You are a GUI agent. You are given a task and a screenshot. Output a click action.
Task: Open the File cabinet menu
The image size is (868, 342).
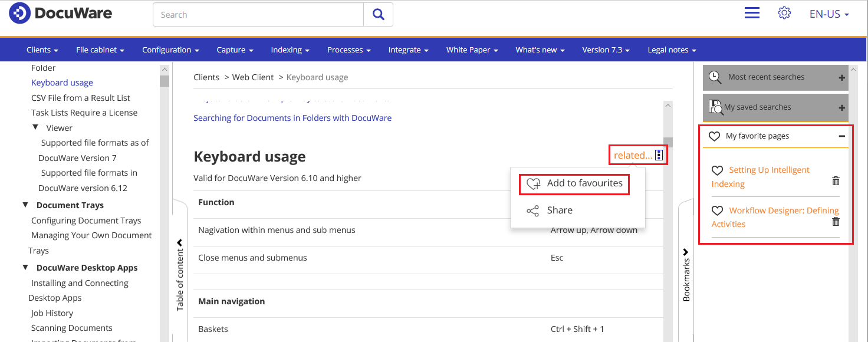coord(100,50)
